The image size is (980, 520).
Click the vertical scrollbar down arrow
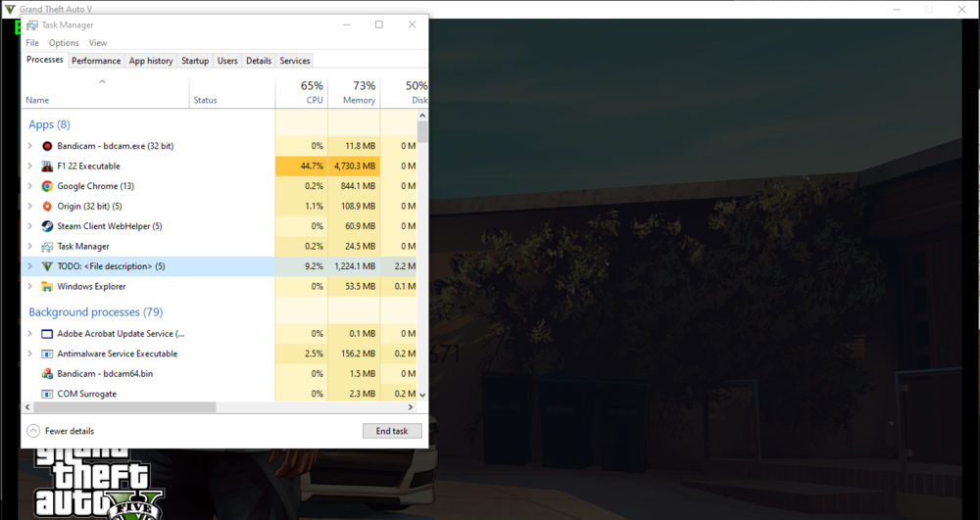[422, 395]
